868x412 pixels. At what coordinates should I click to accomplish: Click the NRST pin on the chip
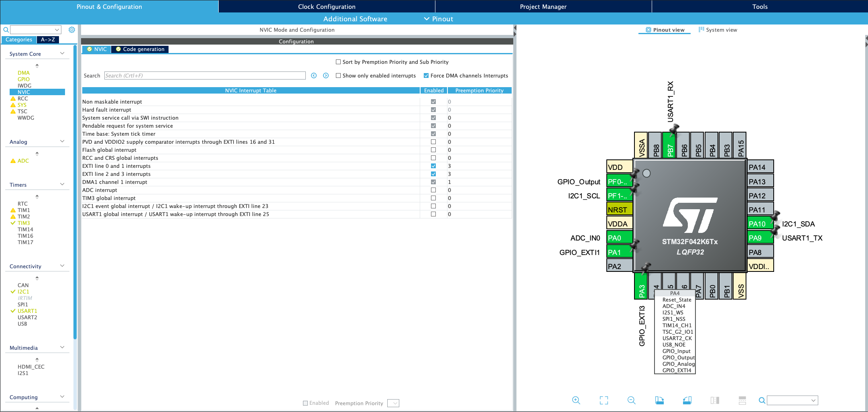[620, 210]
